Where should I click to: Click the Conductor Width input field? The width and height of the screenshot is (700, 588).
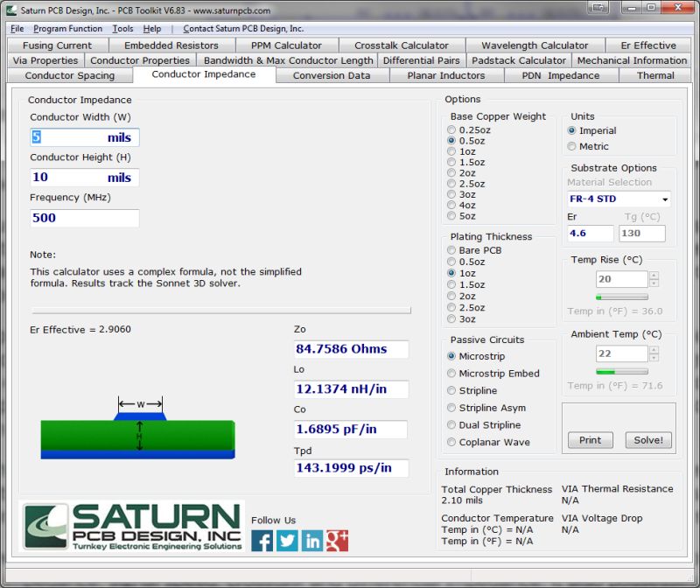(x=84, y=137)
